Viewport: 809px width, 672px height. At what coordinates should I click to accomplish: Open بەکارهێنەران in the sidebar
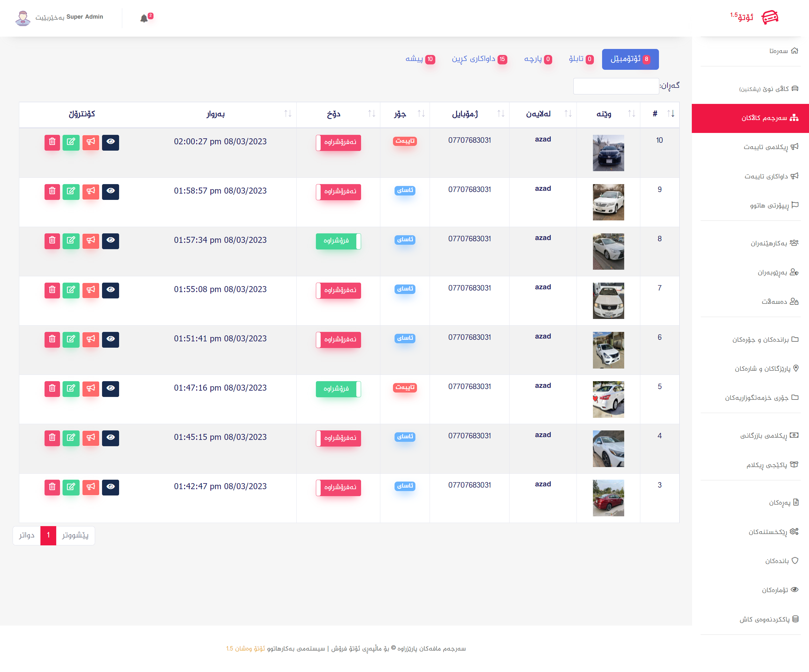coord(769,243)
